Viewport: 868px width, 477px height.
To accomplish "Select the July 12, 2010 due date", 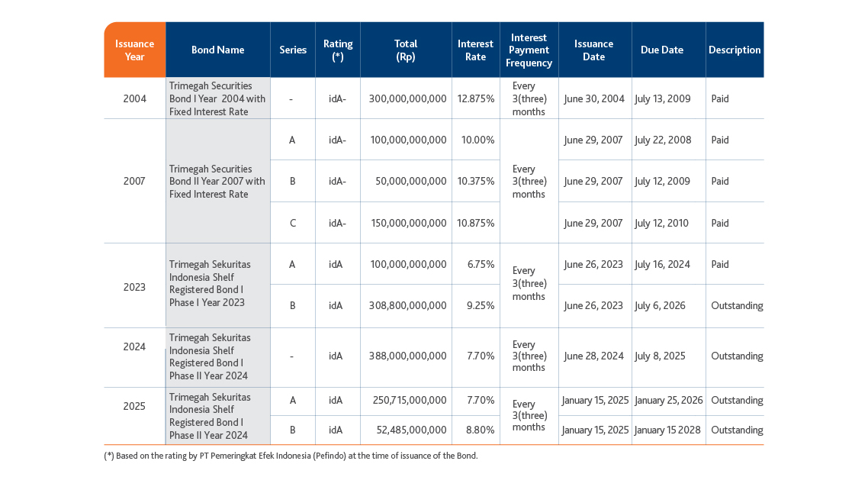I will 661,224.
